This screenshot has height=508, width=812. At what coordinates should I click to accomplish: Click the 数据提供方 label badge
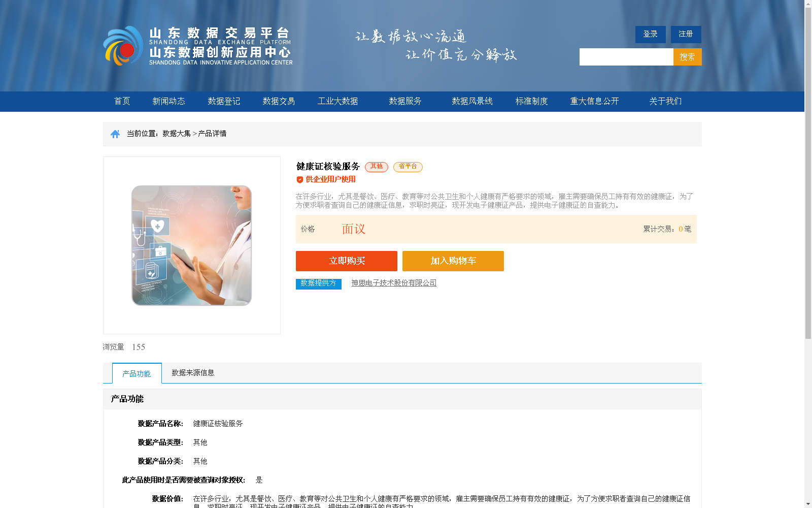coord(319,283)
